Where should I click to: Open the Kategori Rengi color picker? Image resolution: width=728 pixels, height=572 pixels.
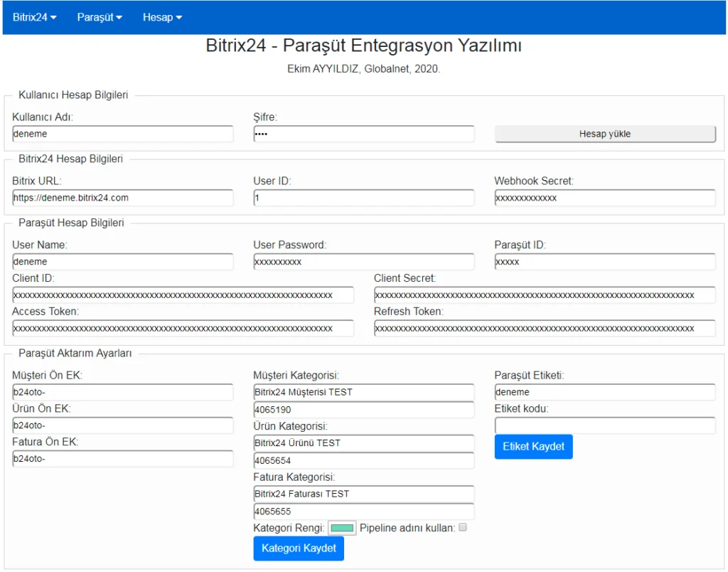click(342, 528)
